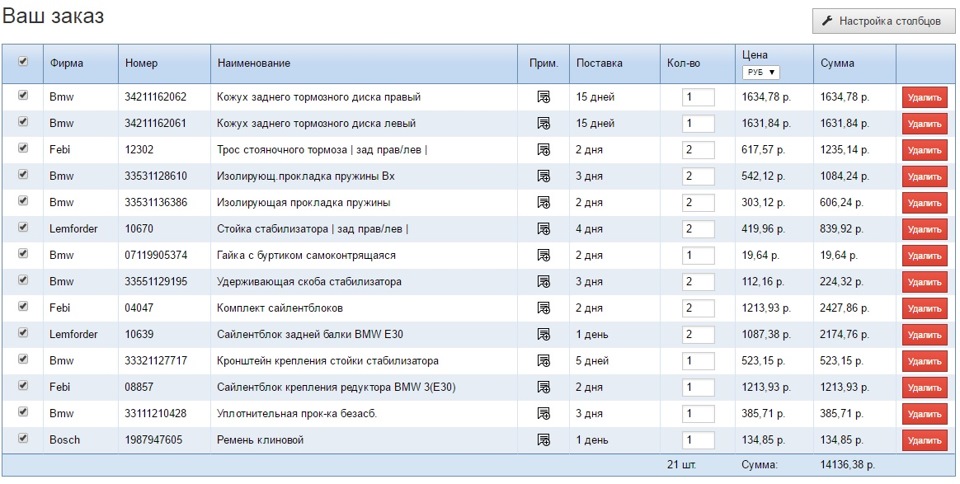
Task: Select name Сайлентблок крепления редуктора BMW 3(E30)
Action: point(336,387)
